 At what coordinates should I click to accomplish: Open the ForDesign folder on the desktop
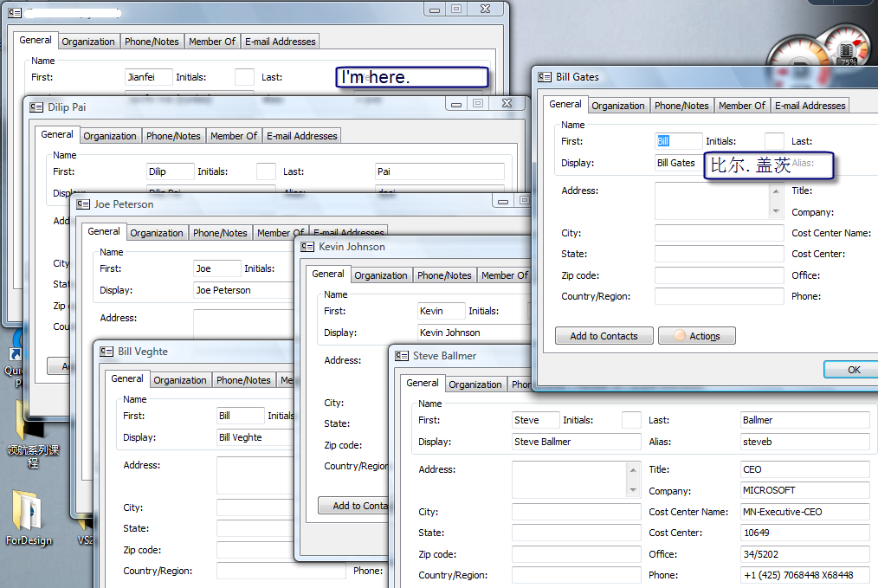[x=28, y=518]
